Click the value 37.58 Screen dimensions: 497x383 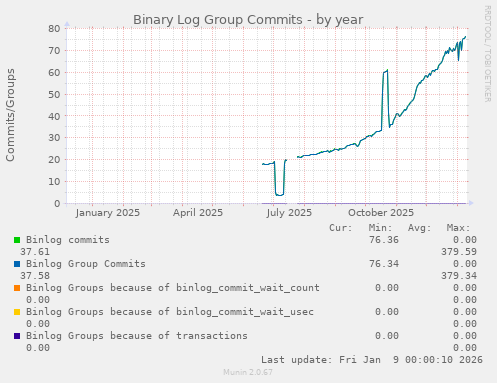(x=35, y=276)
